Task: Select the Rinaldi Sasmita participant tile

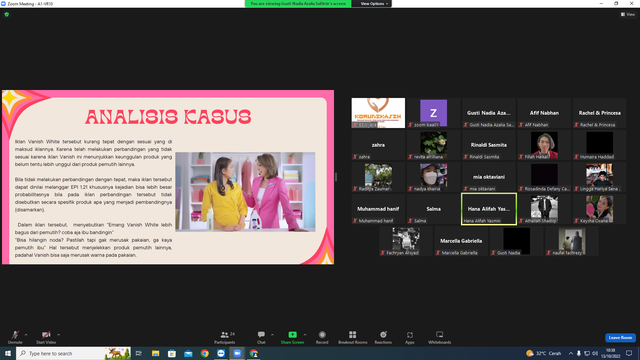Action: [489, 145]
